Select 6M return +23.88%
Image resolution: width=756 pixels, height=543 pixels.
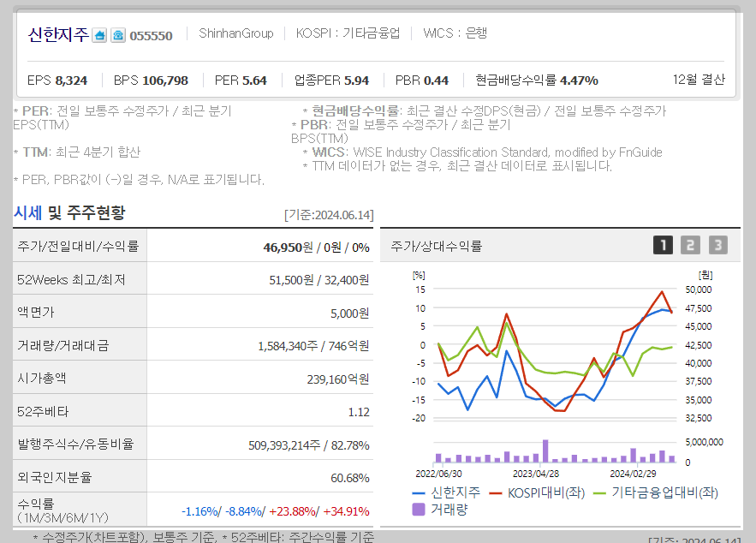pyautogui.click(x=292, y=511)
